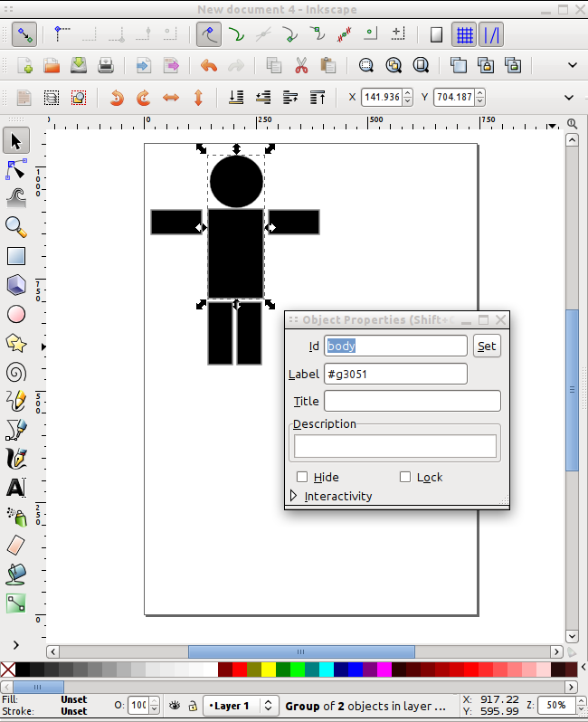
Task: Expand the tool controls overflow chevron
Action: point(569,98)
